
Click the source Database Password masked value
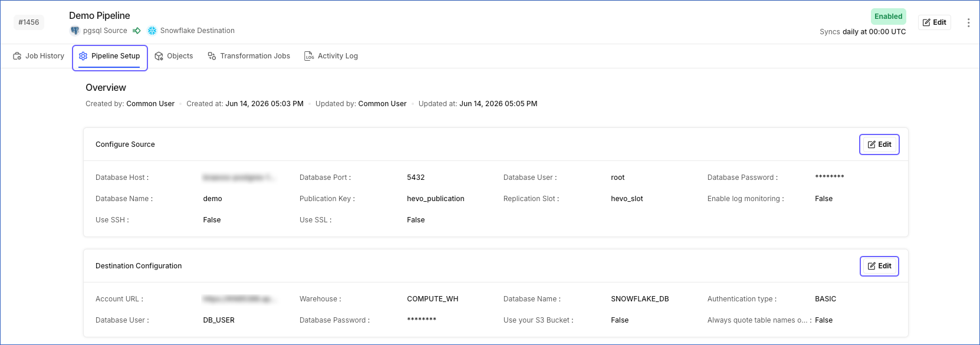pyautogui.click(x=830, y=177)
